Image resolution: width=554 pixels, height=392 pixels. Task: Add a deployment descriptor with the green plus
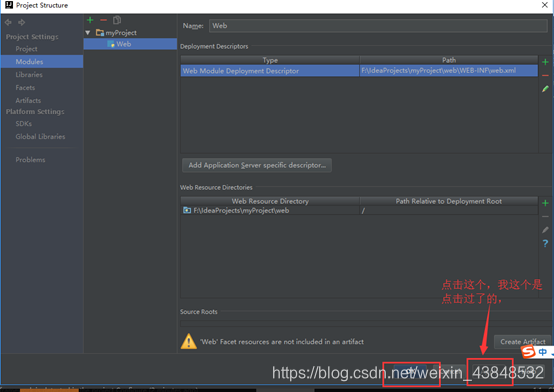point(545,62)
